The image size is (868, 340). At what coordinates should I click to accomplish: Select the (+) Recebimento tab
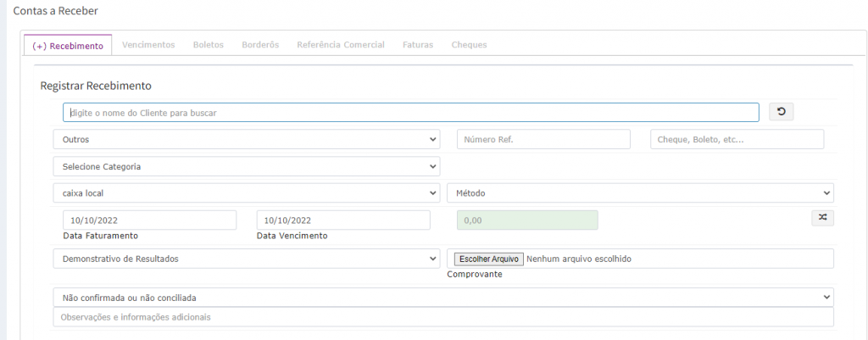[x=68, y=45]
